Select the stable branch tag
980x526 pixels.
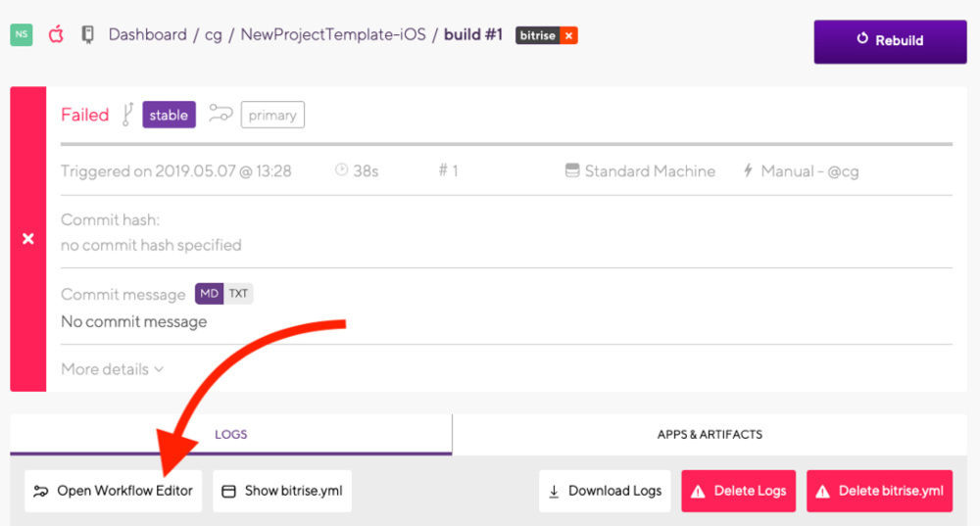169,115
